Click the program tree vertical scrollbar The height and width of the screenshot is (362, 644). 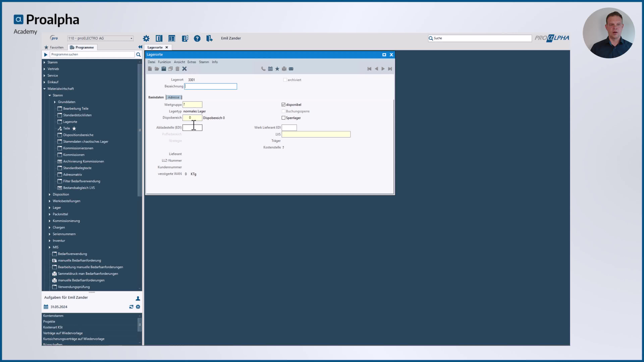[x=140, y=130]
